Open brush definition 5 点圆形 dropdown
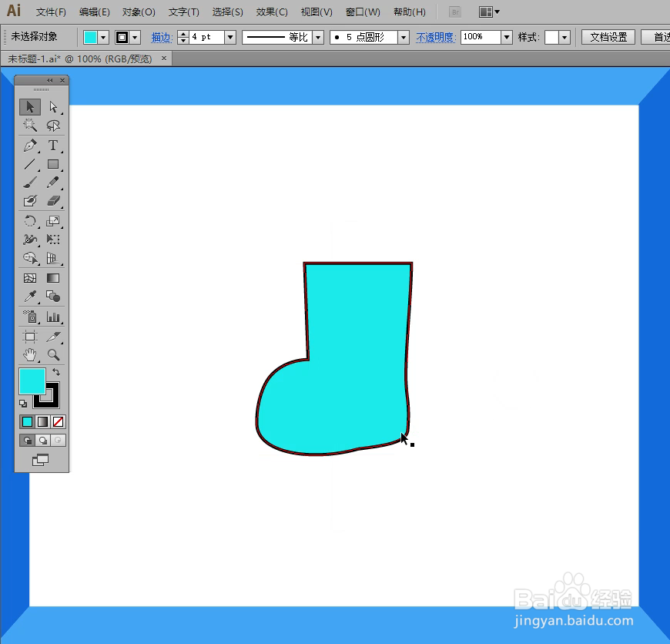 tap(404, 38)
